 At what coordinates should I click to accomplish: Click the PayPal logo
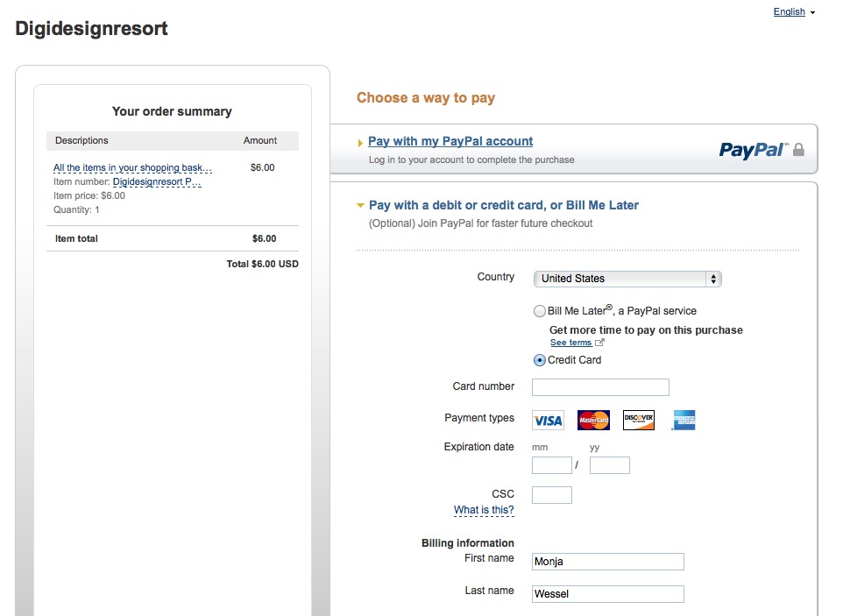(753, 150)
